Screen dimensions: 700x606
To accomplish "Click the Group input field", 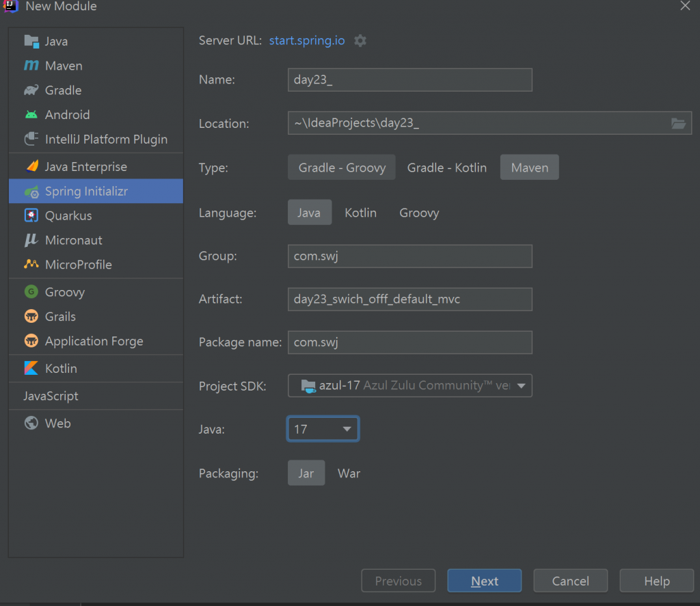I will click(x=410, y=256).
